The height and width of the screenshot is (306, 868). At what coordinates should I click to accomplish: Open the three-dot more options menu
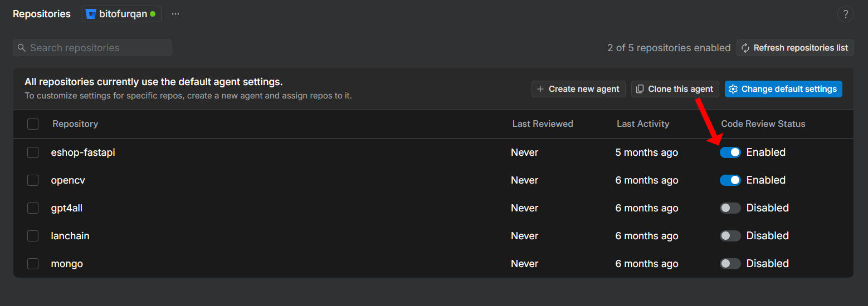(x=175, y=14)
